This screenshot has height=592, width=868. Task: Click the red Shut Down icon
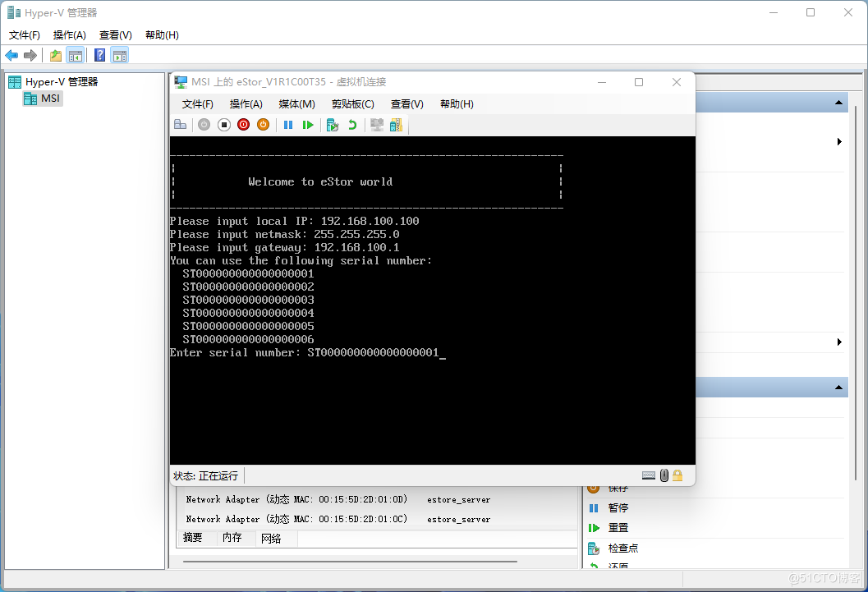[243, 125]
